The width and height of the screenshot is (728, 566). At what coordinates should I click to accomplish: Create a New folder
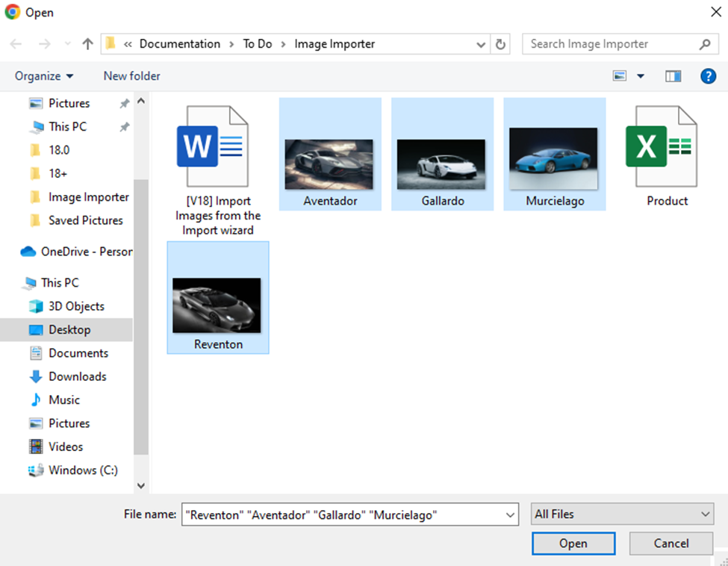(x=132, y=76)
